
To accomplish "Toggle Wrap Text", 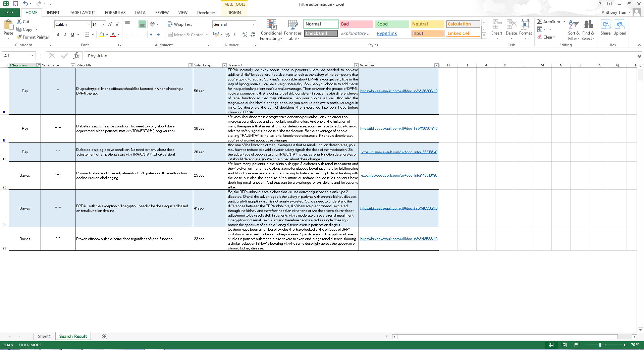I will [x=179, y=24].
